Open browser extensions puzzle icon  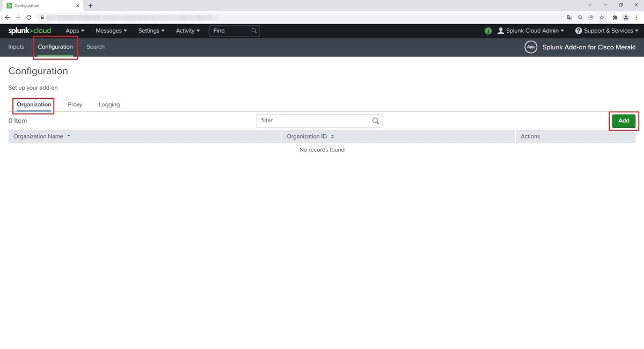(614, 17)
